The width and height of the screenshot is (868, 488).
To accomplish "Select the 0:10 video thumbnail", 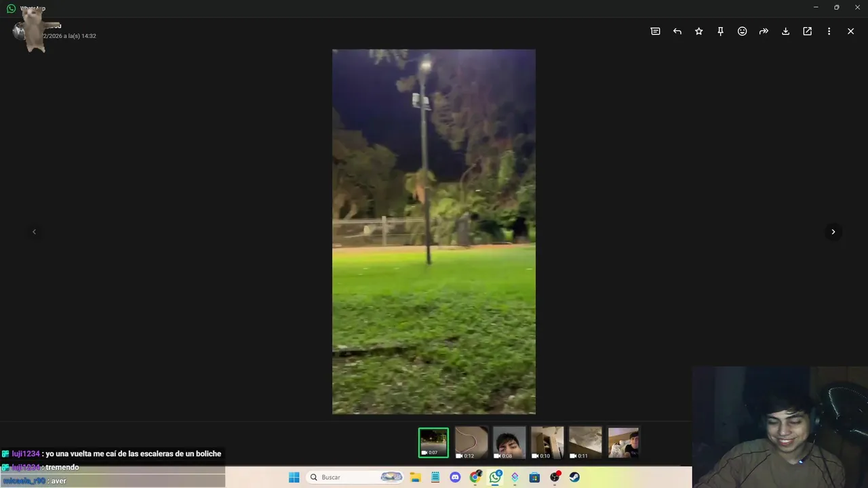I will click(547, 443).
